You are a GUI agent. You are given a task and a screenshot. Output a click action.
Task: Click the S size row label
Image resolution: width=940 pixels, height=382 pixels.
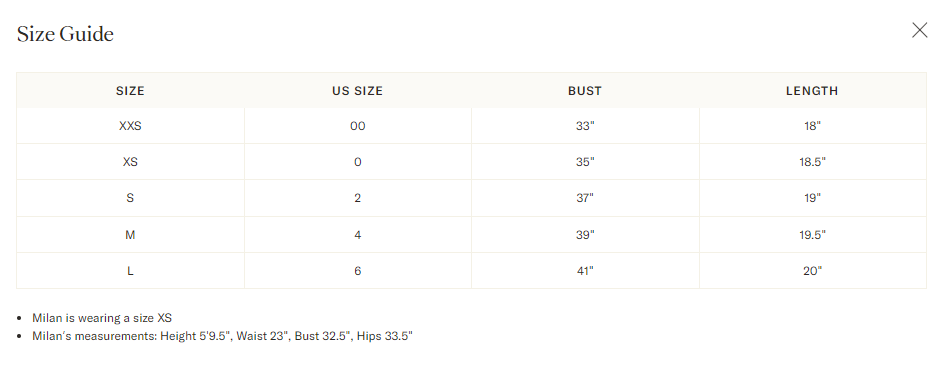[x=130, y=198]
